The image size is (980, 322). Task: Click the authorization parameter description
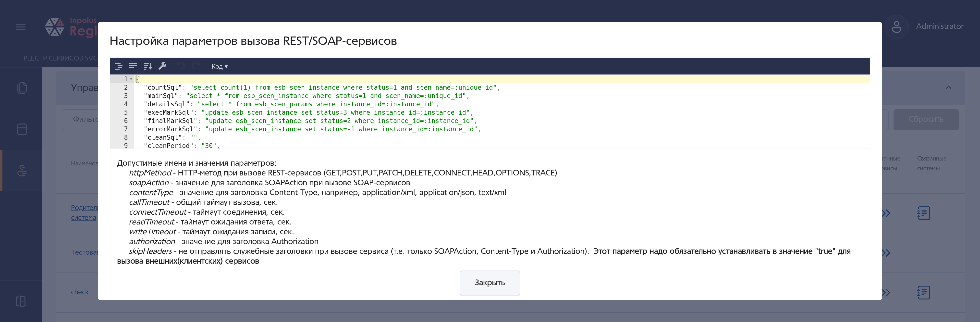224,242
